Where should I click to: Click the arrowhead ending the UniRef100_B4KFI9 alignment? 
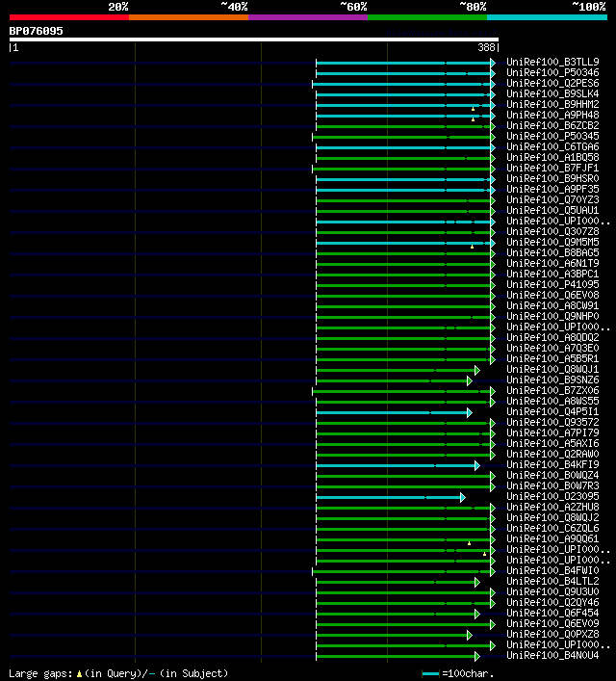(x=477, y=465)
